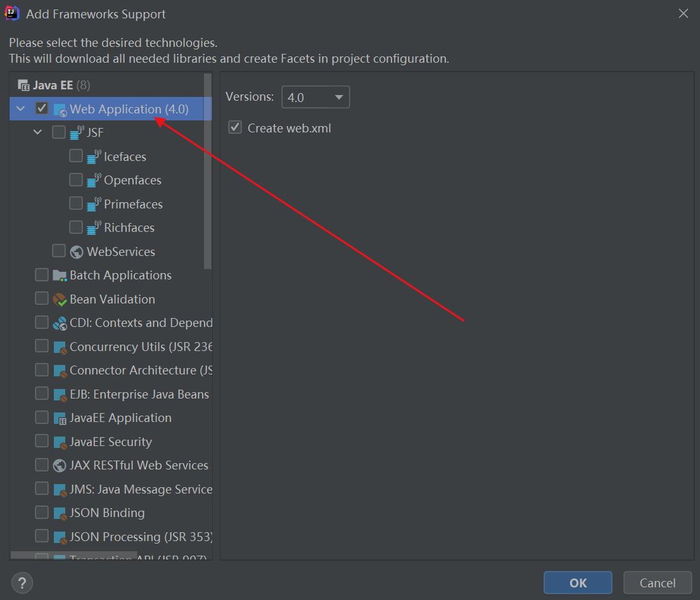Click the Richfaces icon
The width and height of the screenshot is (700, 600).
coord(94,227)
